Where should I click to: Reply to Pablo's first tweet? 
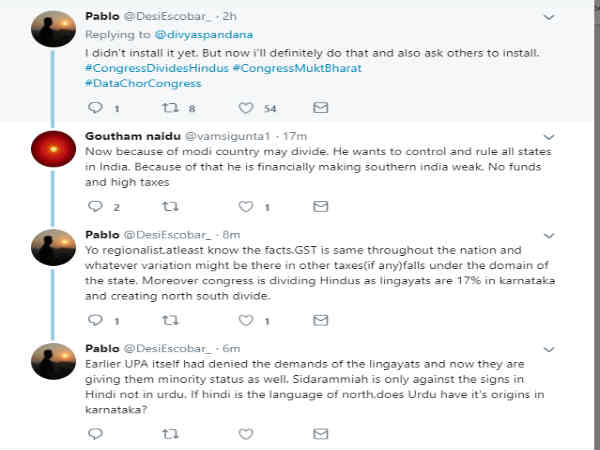(96, 107)
